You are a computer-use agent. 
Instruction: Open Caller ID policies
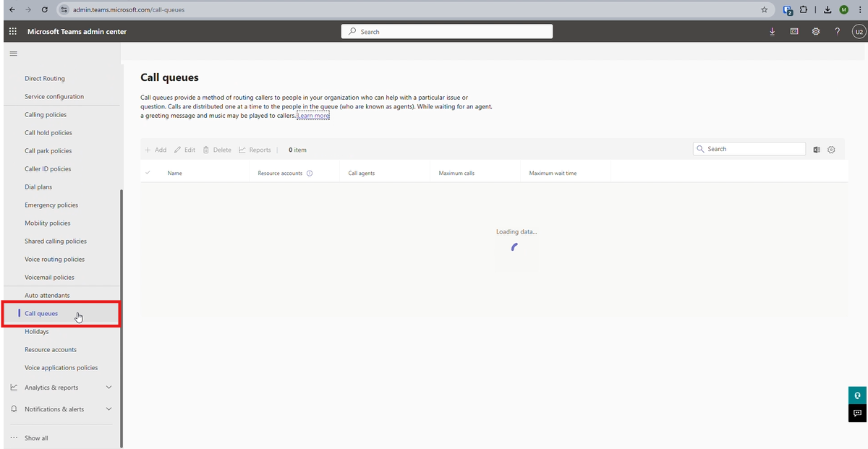(x=48, y=169)
